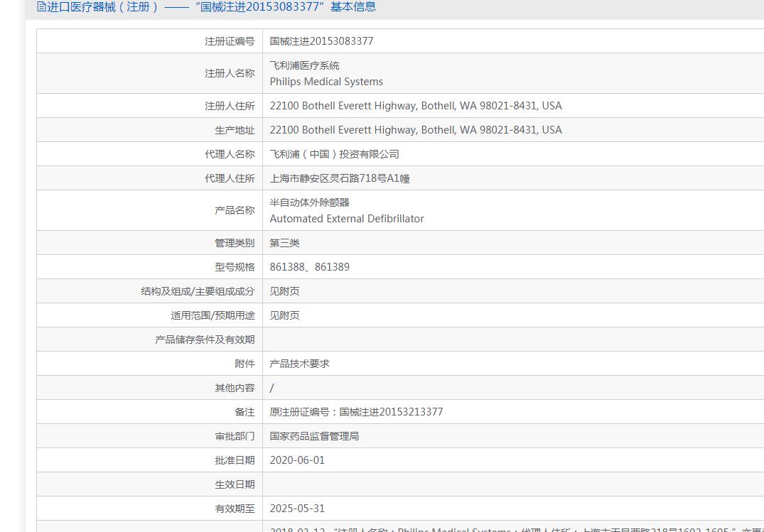Screen dimensions: 764x532
Task: Select the label "批准日期"
Action: 235,460
